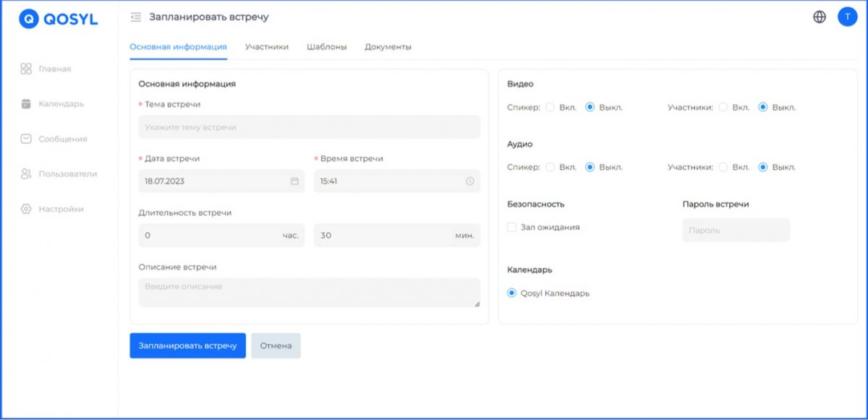Select the Qosyl Календарь radio option
This screenshot has height=420, width=868.
(512, 293)
